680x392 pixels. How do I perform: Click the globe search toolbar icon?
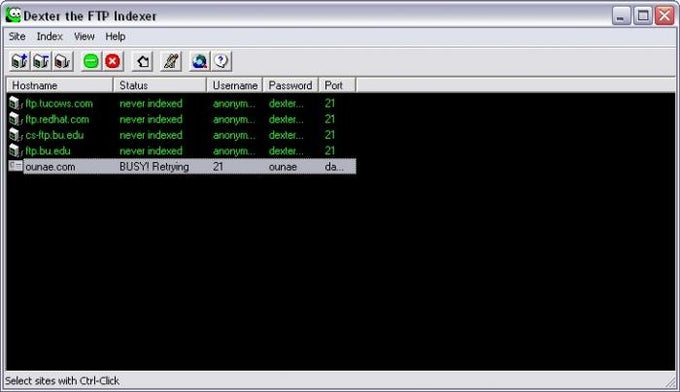(x=199, y=61)
